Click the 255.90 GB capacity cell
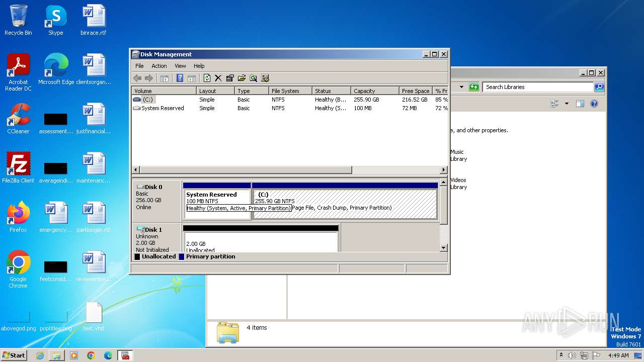Viewport: 644px width, 362px height. point(366,100)
